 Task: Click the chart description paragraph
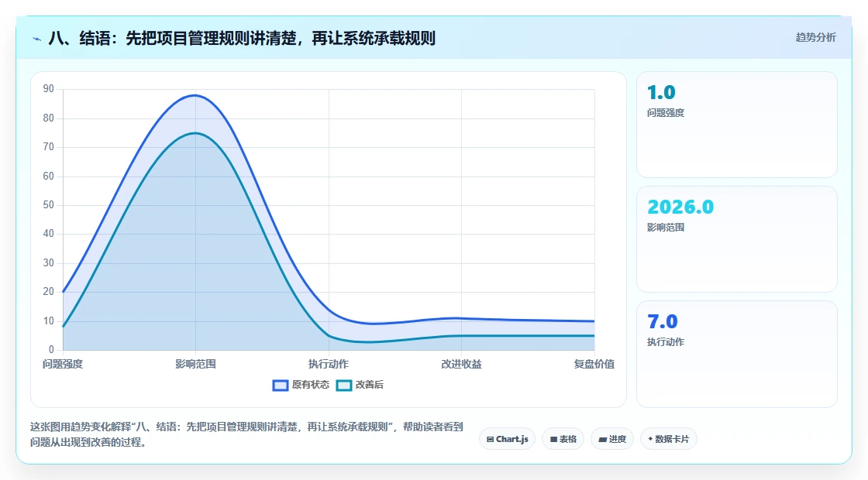pyautogui.click(x=246, y=434)
